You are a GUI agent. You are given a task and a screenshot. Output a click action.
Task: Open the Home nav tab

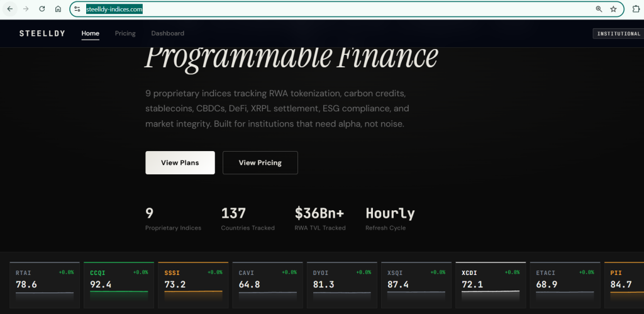pos(91,33)
